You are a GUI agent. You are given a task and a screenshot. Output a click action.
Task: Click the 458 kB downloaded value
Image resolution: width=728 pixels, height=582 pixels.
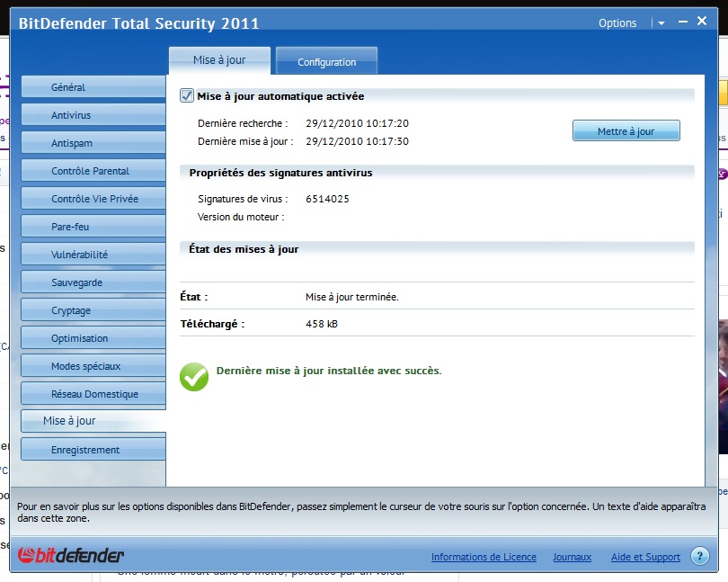321,324
